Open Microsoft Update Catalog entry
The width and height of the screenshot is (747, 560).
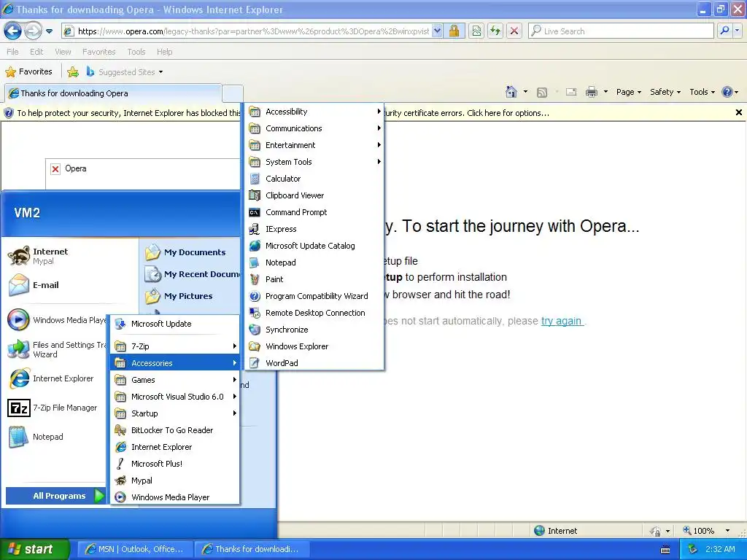point(314,246)
